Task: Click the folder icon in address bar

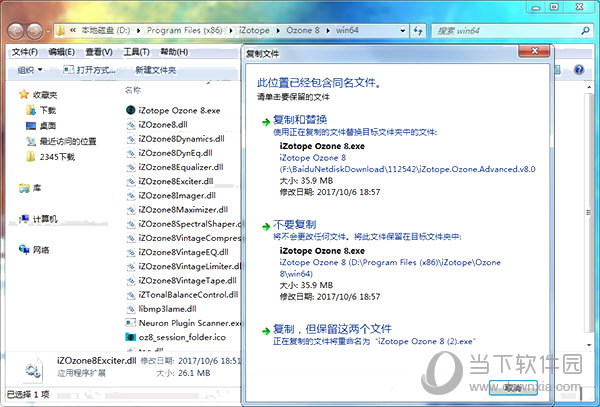Action: [60, 31]
